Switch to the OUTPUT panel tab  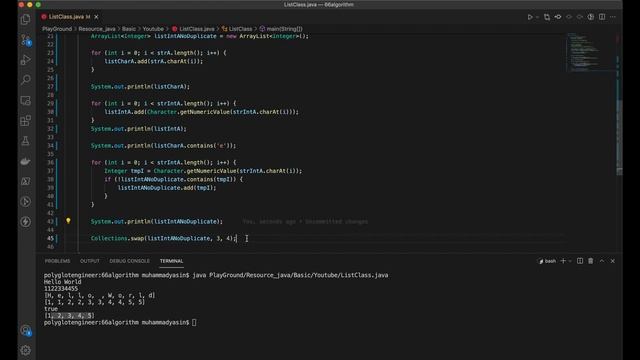(x=90, y=261)
